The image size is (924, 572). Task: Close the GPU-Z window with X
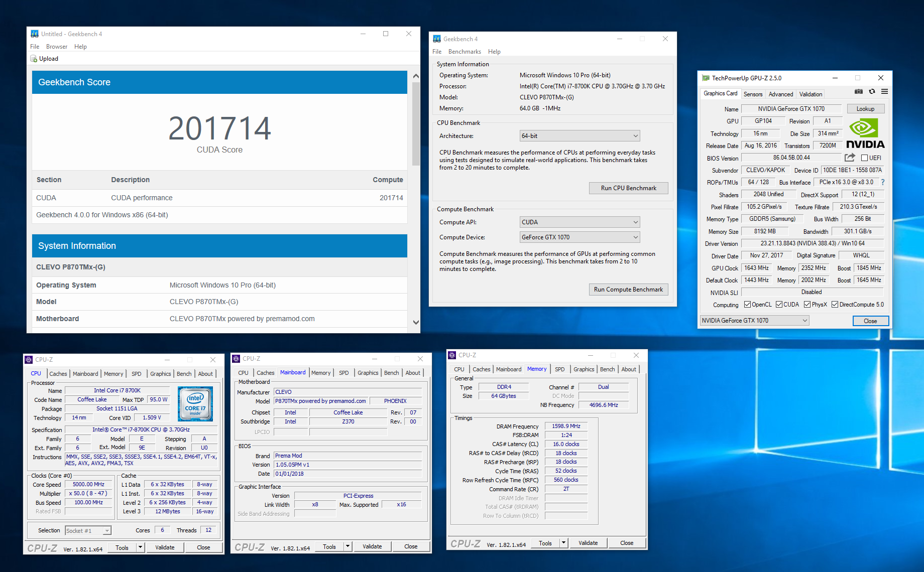(x=880, y=78)
